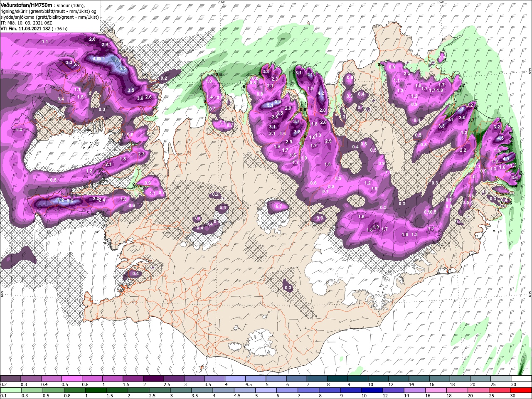Click the 7.0 snowfall value on map
The width and height of the screenshot is (532, 399).
pos(118,61)
